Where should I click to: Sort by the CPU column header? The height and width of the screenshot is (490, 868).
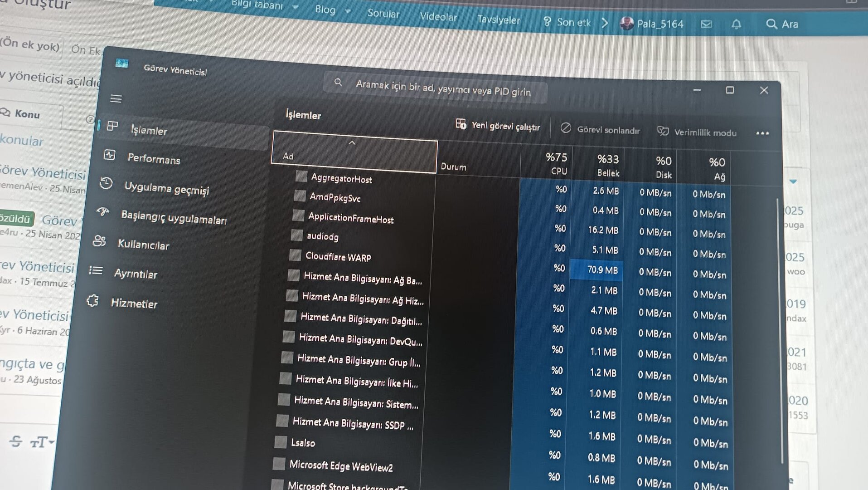click(x=547, y=162)
